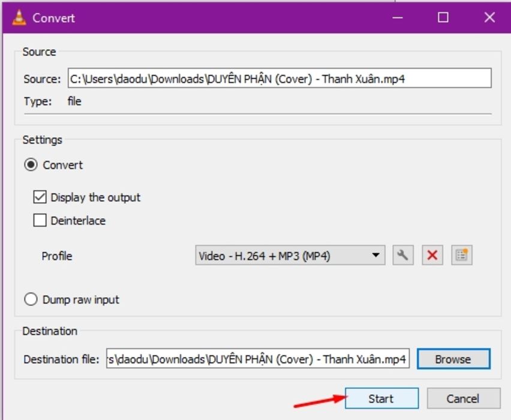The height and width of the screenshot is (420, 511).
Task: Click the 'Profile' label
Action: point(57,256)
